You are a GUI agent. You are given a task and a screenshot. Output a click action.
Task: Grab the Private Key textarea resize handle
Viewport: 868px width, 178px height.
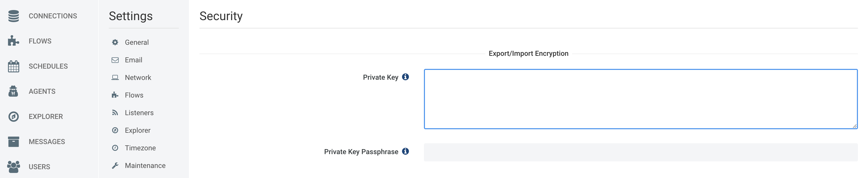coord(854,126)
